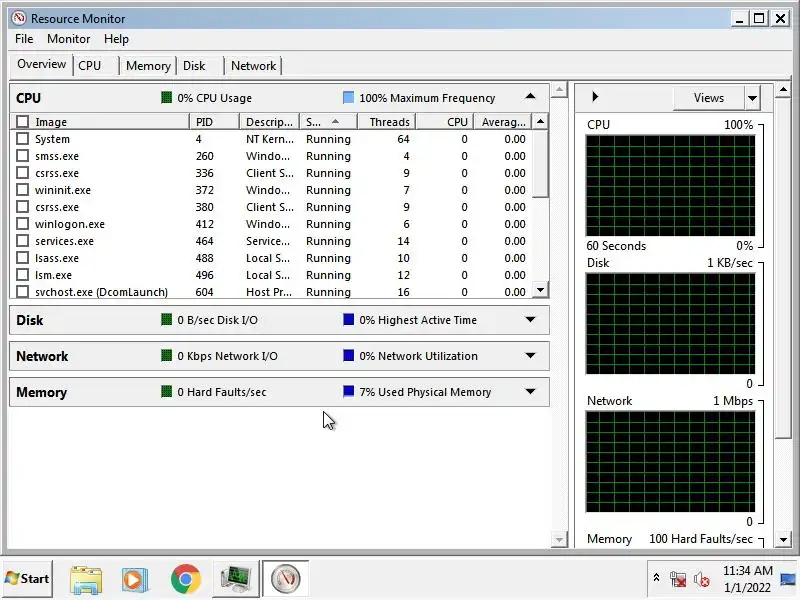Check the csrss.exe PID 380 checkbox

[22, 207]
